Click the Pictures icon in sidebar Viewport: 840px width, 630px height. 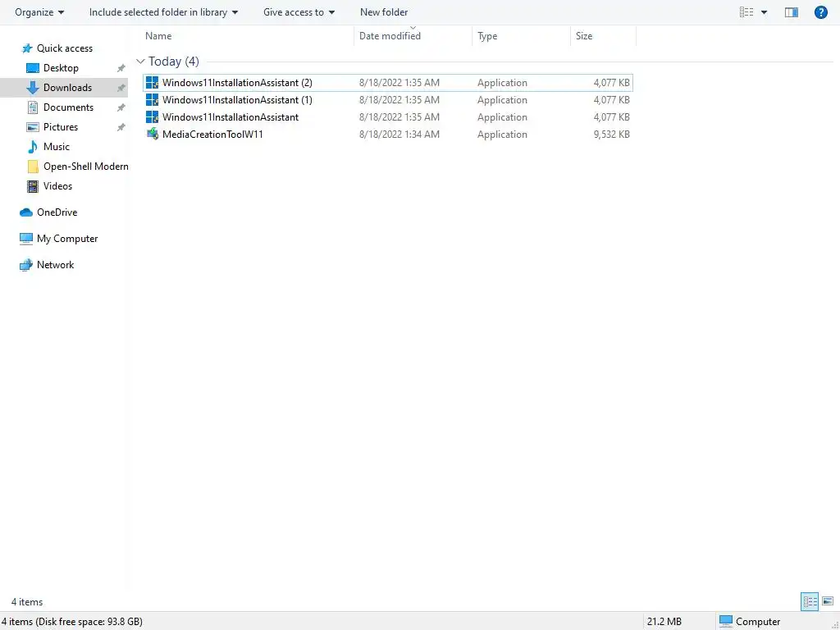(33, 127)
